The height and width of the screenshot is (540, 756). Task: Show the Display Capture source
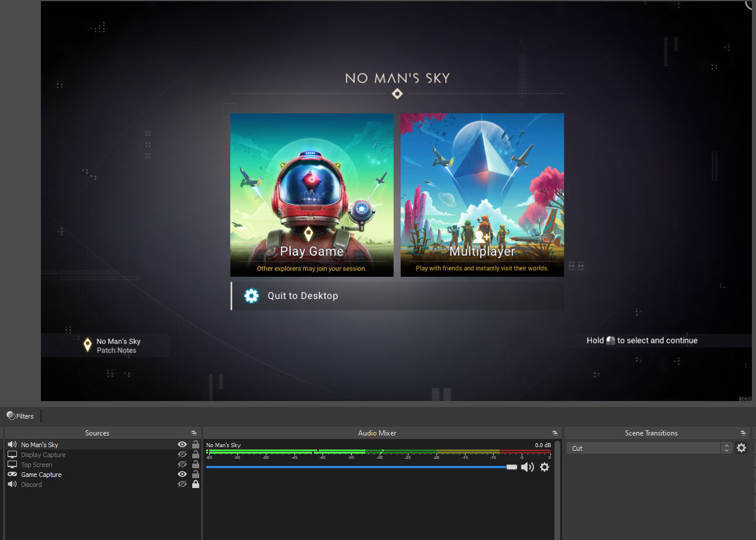(x=182, y=454)
